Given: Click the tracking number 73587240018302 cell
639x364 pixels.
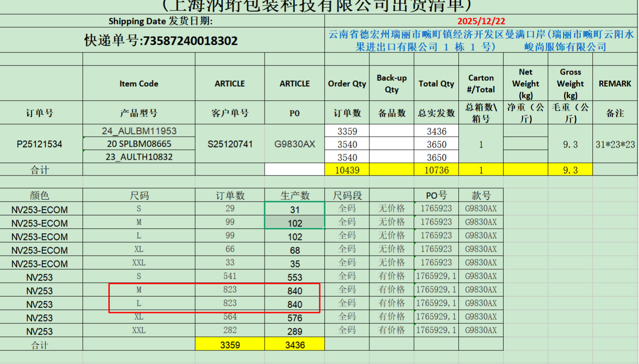Looking at the screenshot, I should point(161,41).
